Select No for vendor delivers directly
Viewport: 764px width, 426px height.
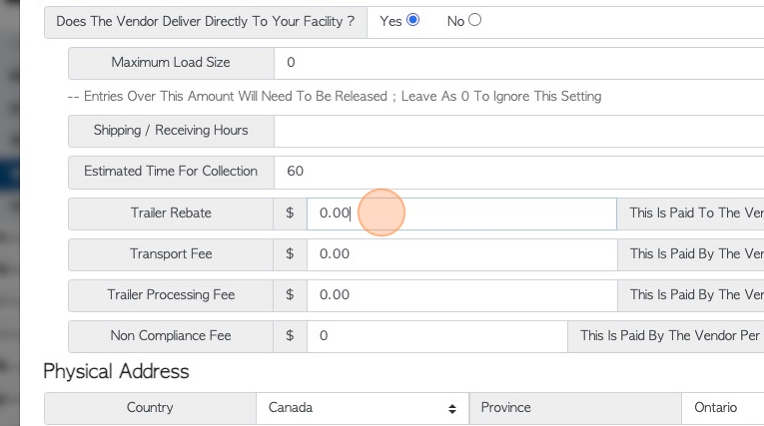point(475,20)
